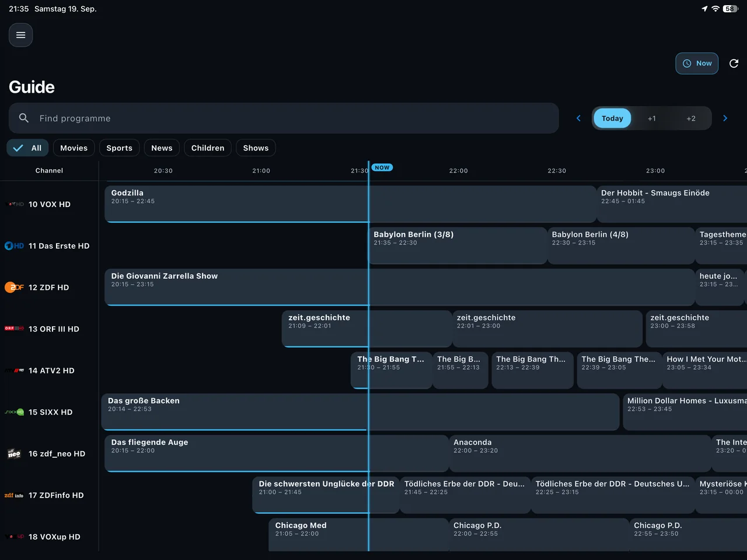The height and width of the screenshot is (560, 747).
Task: Click the zdf_neo HD channel logo
Action: 15,453
